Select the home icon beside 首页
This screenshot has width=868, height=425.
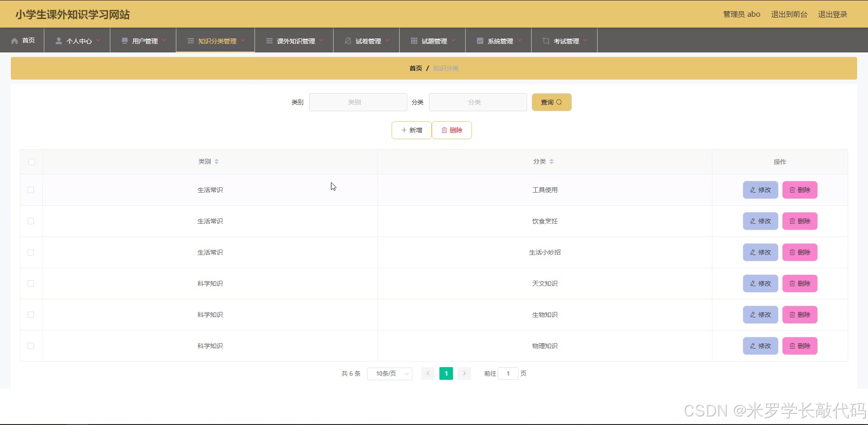click(x=14, y=40)
